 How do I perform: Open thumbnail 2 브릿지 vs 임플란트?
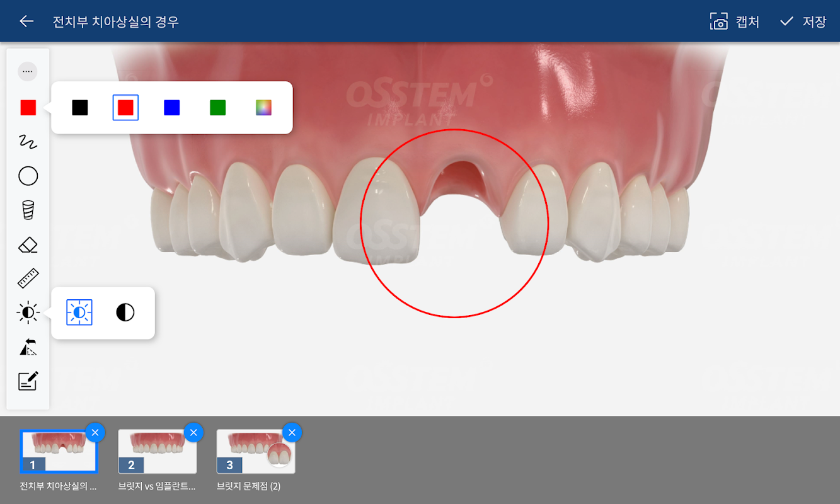point(158,452)
